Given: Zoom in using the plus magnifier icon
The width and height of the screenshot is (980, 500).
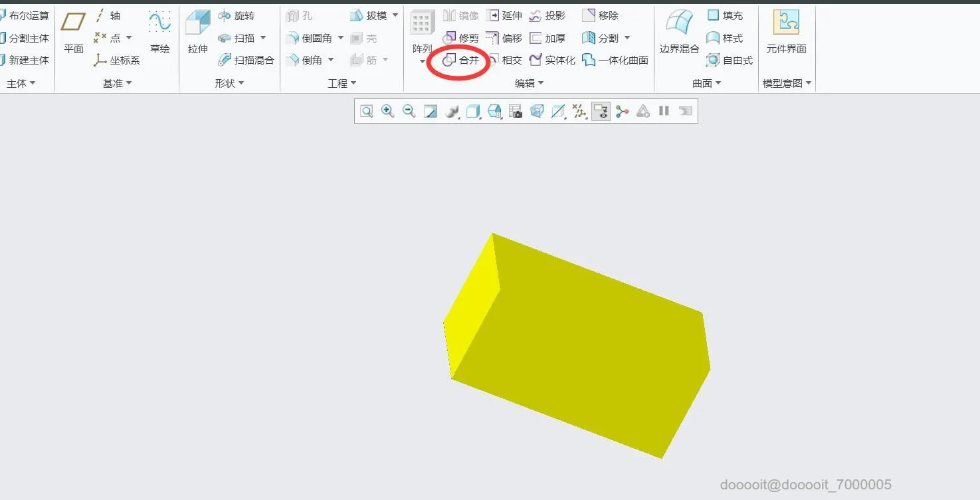Looking at the screenshot, I should [388, 111].
